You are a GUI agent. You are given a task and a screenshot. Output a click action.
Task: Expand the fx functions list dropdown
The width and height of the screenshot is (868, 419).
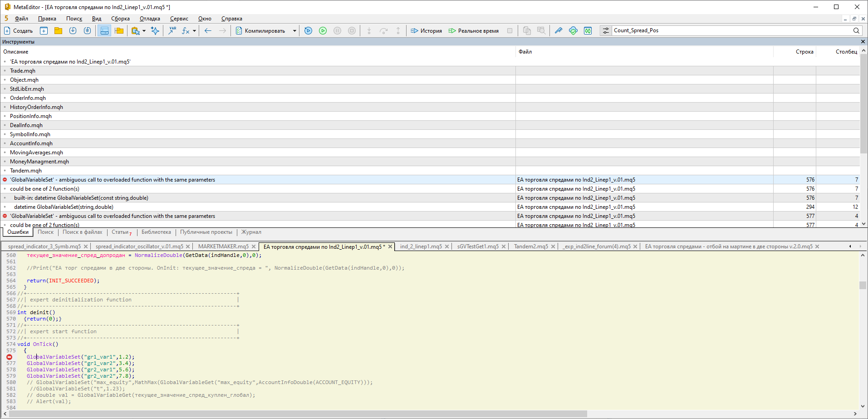pos(194,31)
